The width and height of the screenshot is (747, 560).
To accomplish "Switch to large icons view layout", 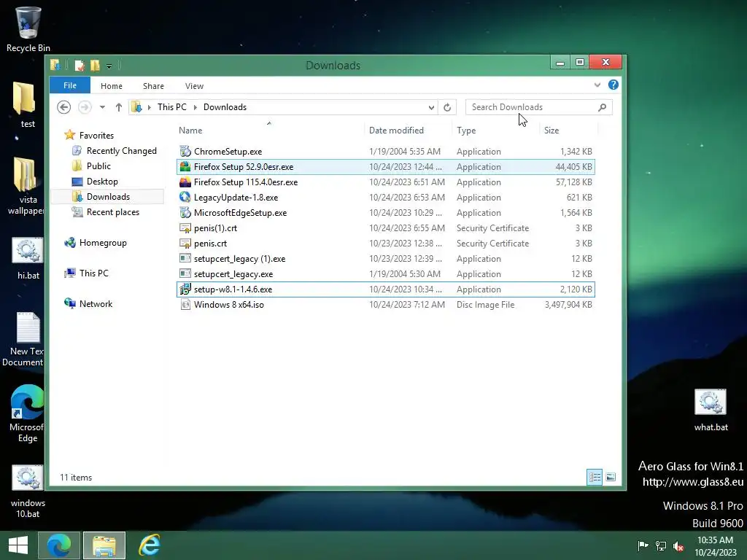I will pyautogui.click(x=611, y=477).
